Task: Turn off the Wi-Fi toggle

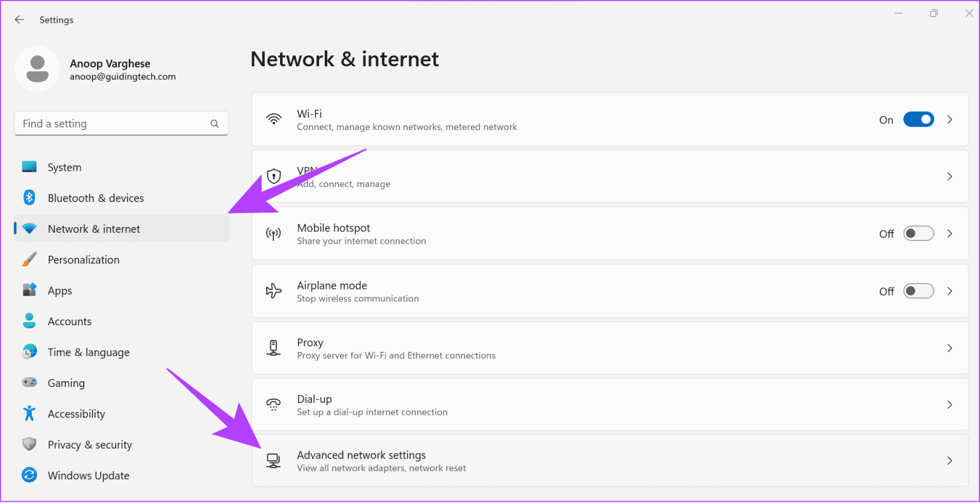Action: click(x=919, y=119)
